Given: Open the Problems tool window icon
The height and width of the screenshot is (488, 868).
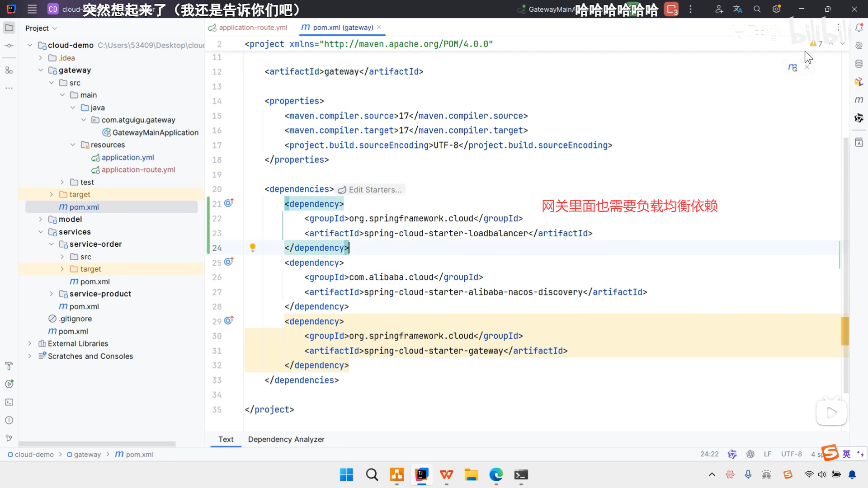Looking at the screenshot, I should 9,420.
